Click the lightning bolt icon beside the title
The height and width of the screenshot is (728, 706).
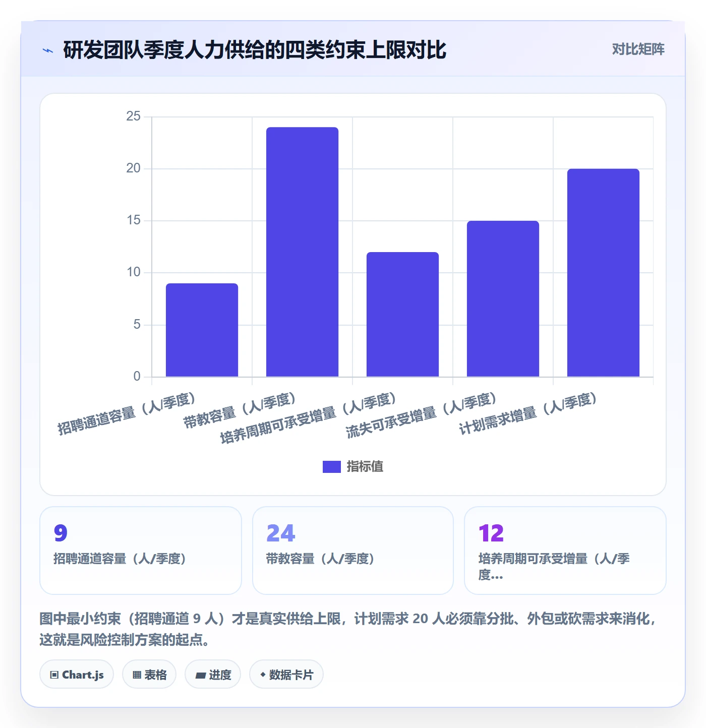point(48,50)
